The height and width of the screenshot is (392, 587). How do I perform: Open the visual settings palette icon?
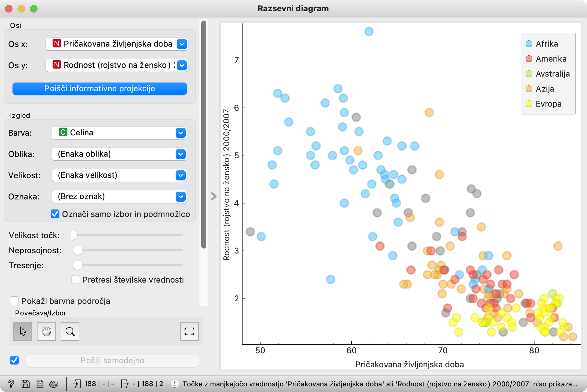click(x=54, y=384)
